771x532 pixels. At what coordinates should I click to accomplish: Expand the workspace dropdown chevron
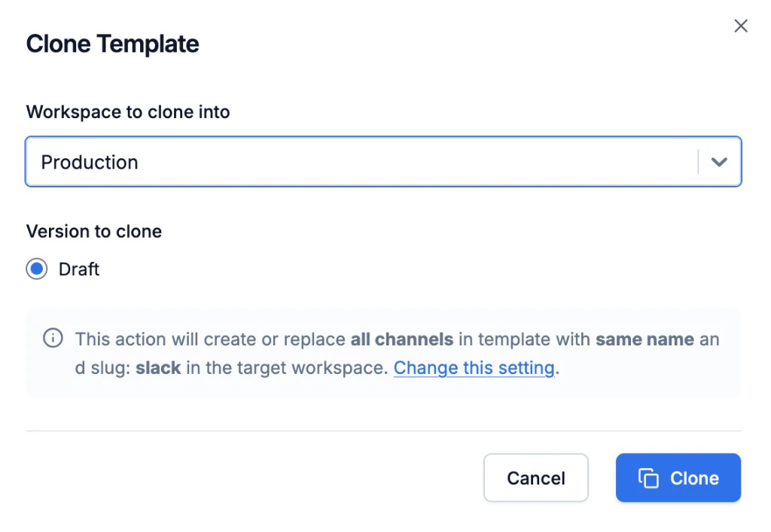pos(719,162)
